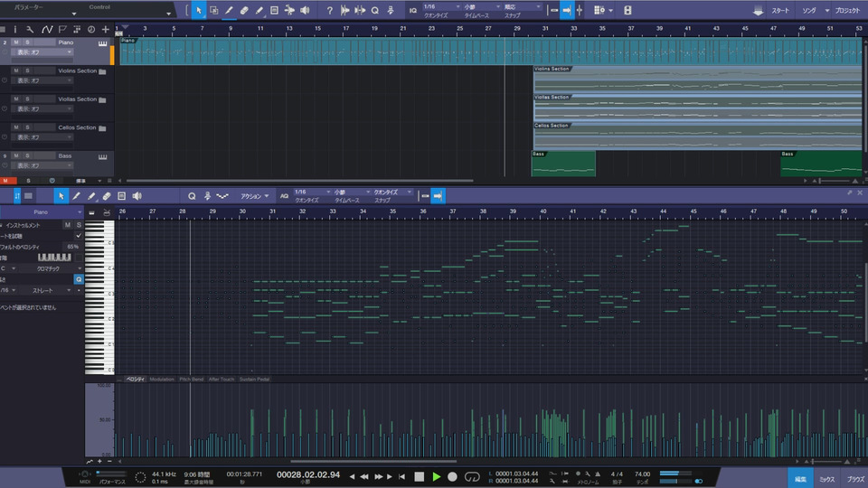Click the Add Track plus icon

tap(105, 29)
